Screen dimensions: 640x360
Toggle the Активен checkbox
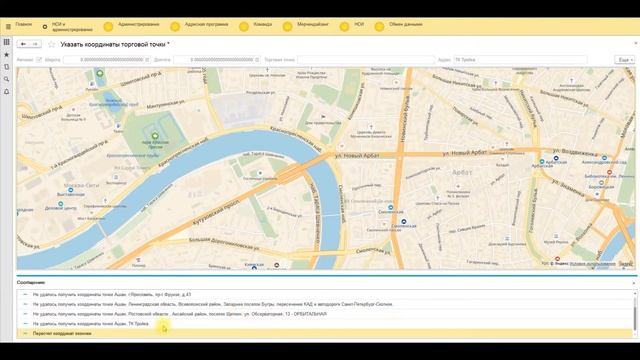coord(39,60)
